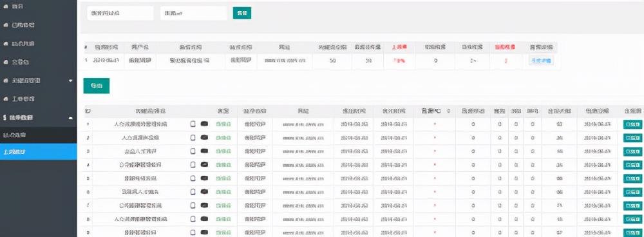The image size is (644, 237).
Task: Open the first sidebar menu item
Action: tap(38, 6)
